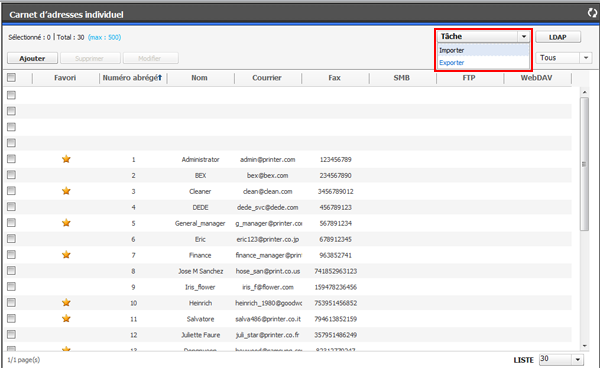The width and height of the screenshot is (600, 368).
Task: Click the star icon for Heinrich
Action: click(66, 303)
